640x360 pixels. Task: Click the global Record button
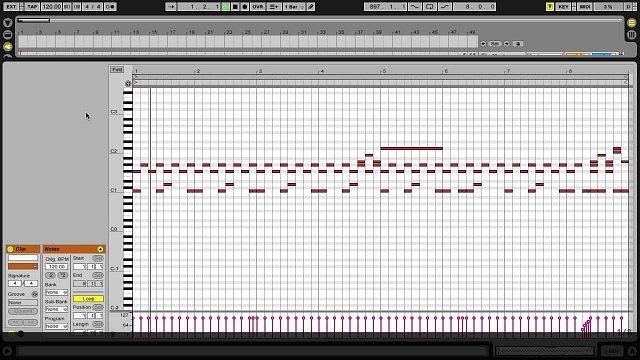pyautogui.click(x=245, y=7)
